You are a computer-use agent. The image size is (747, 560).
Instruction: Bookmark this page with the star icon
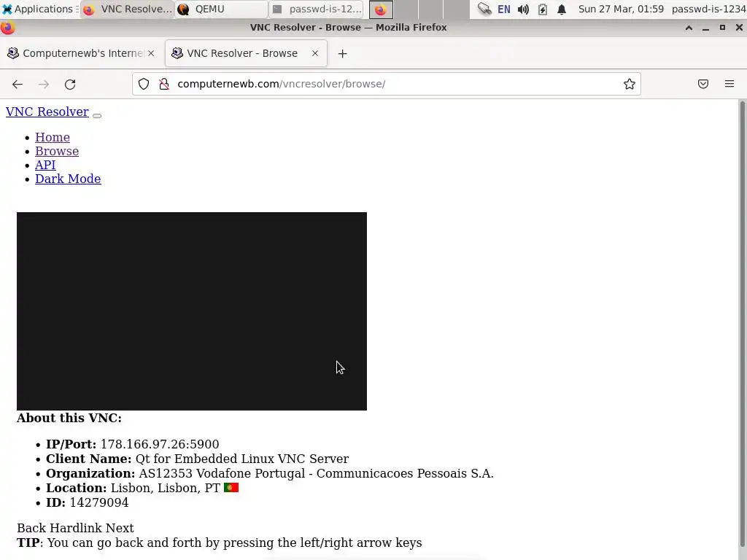(x=630, y=84)
